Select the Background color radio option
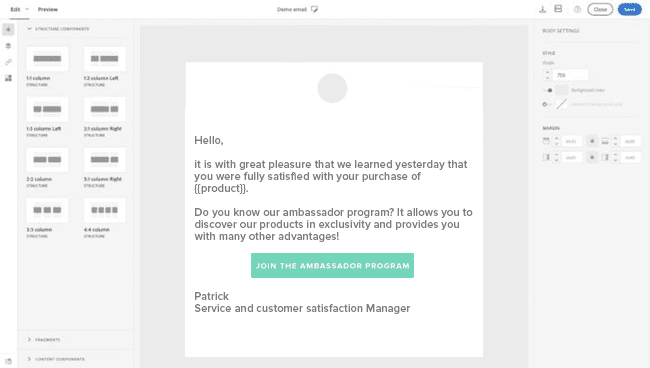 [549, 90]
